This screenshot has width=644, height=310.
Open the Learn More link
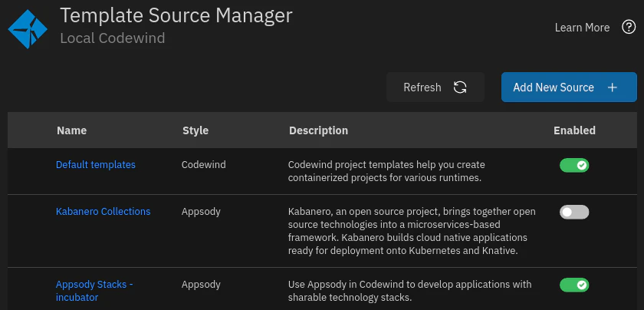click(582, 28)
